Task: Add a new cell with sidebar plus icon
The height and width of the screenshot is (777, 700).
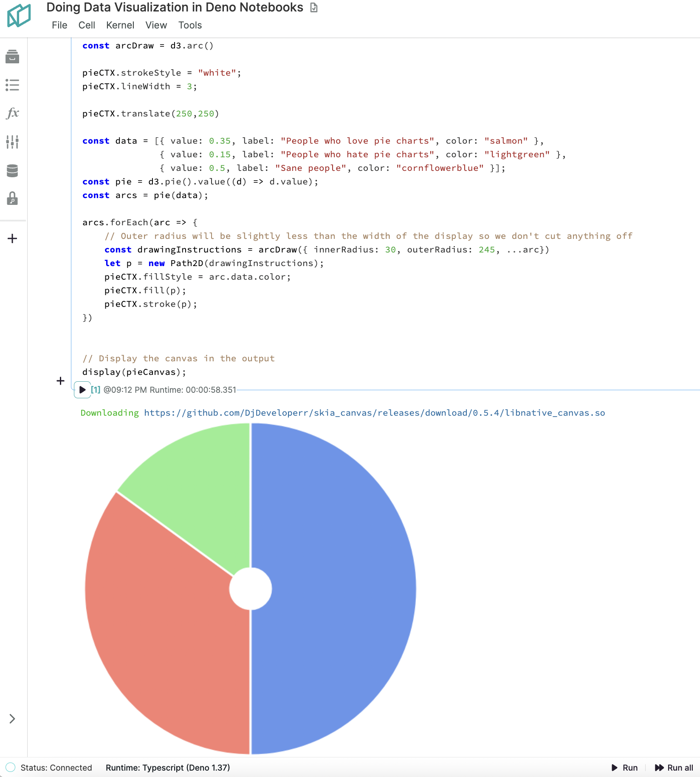Action: [12, 238]
